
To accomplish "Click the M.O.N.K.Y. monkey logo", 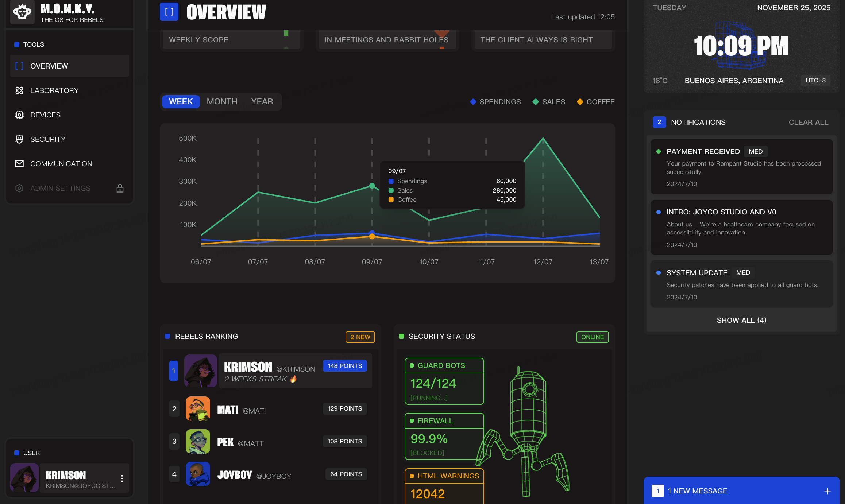I will [x=22, y=12].
